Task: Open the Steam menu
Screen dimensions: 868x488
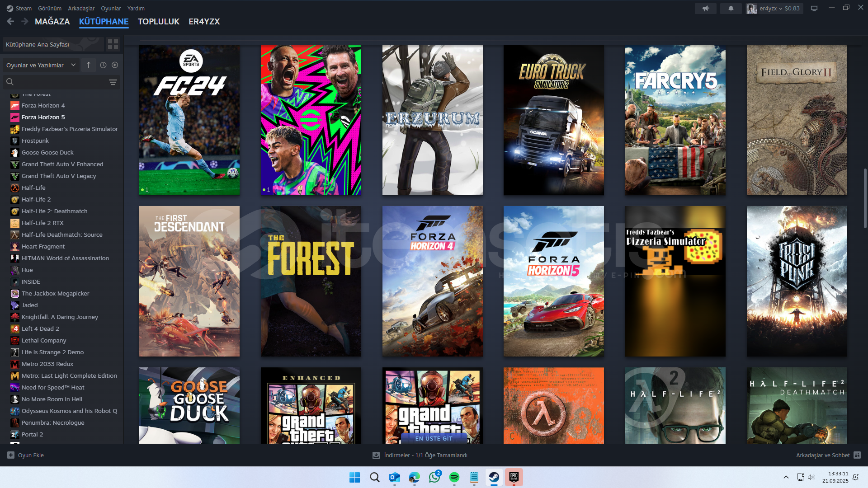Action: click(19, 8)
